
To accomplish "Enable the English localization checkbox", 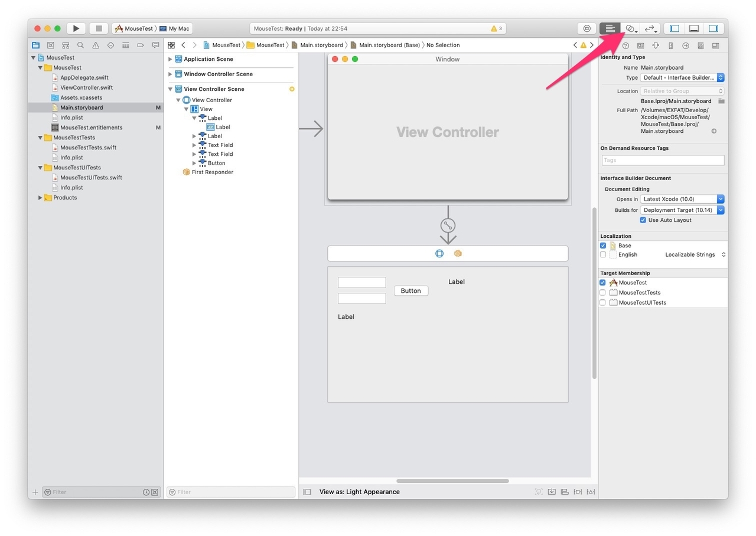I will [603, 255].
